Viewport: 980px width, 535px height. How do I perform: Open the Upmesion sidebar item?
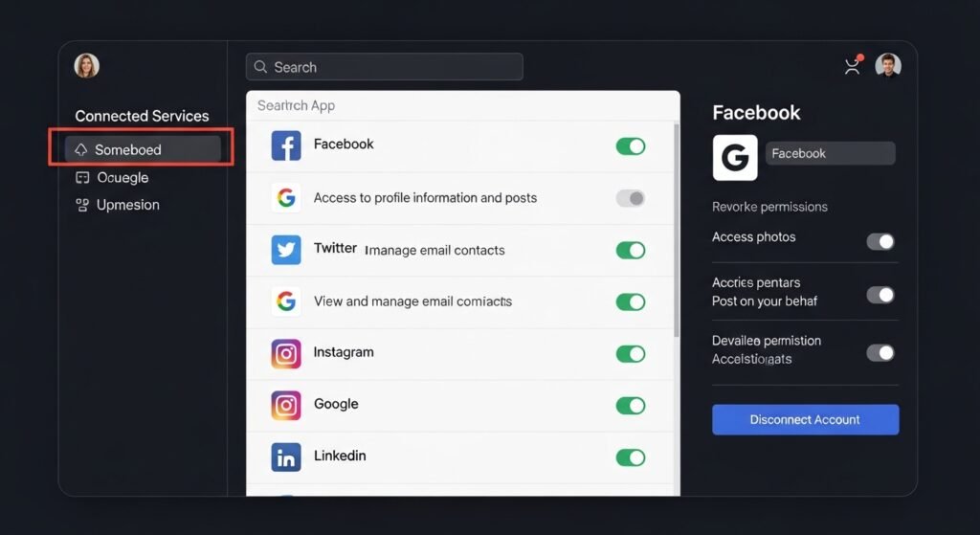click(x=127, y=205)
